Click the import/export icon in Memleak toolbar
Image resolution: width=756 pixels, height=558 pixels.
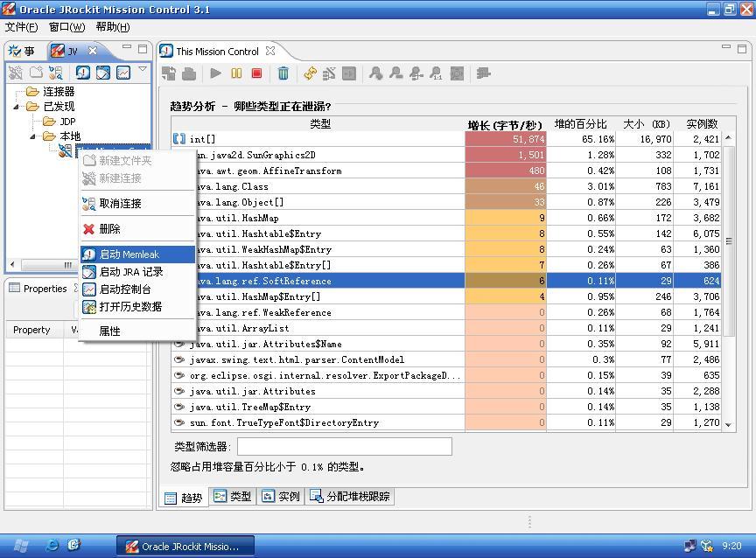point(169,73)
